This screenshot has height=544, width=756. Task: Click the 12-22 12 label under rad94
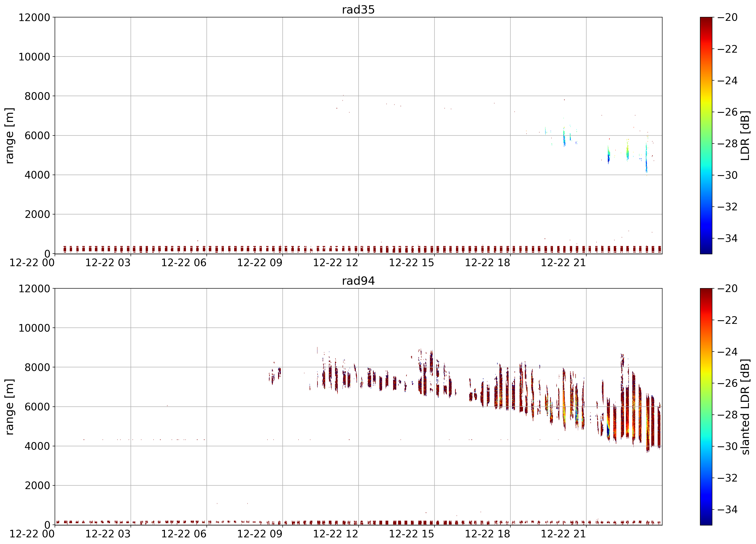pyautogui.click(x=336, y=534)
